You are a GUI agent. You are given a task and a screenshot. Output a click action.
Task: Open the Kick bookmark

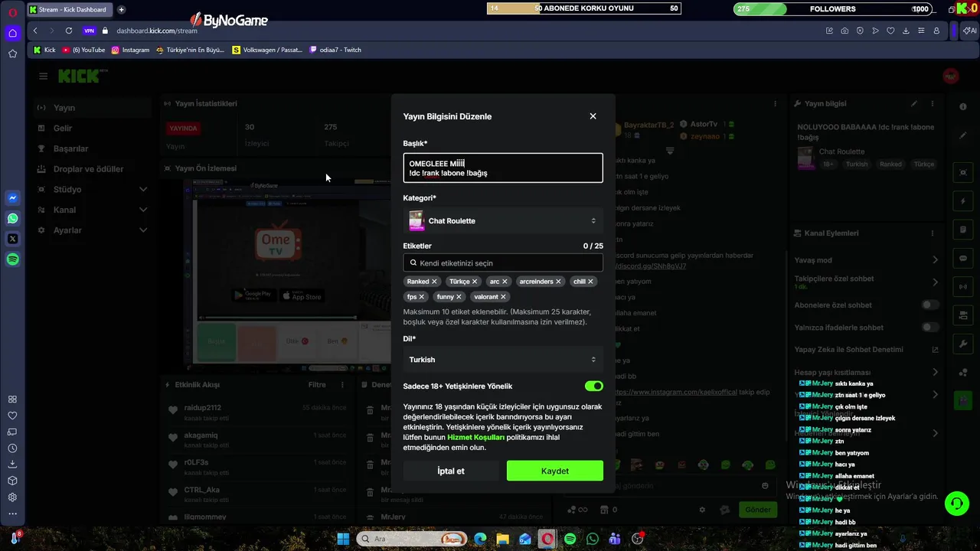44,50
